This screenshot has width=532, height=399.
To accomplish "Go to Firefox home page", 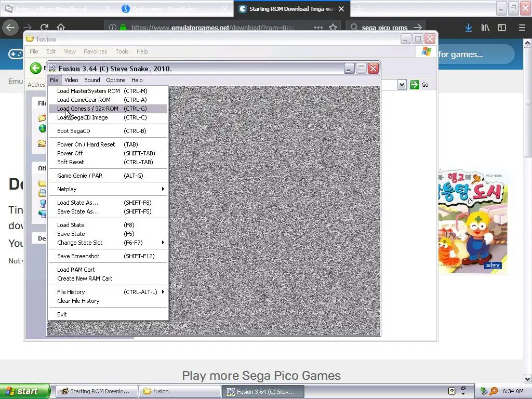I will coord(61,28).
